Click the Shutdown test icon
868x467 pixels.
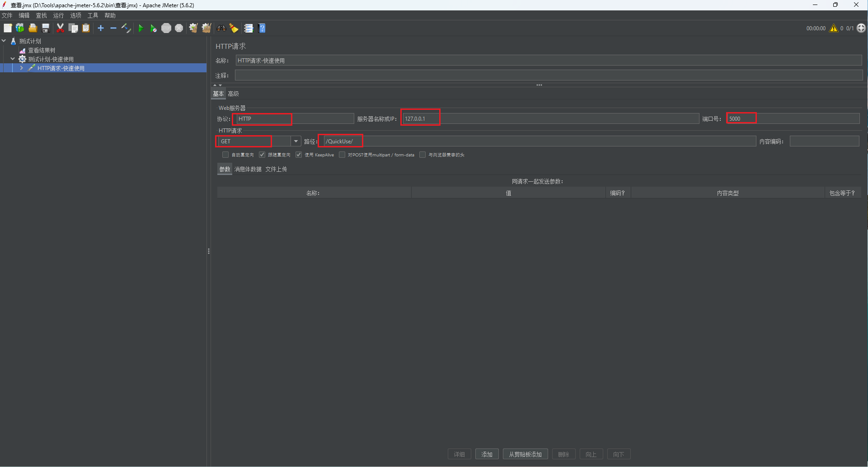point(179,28)
